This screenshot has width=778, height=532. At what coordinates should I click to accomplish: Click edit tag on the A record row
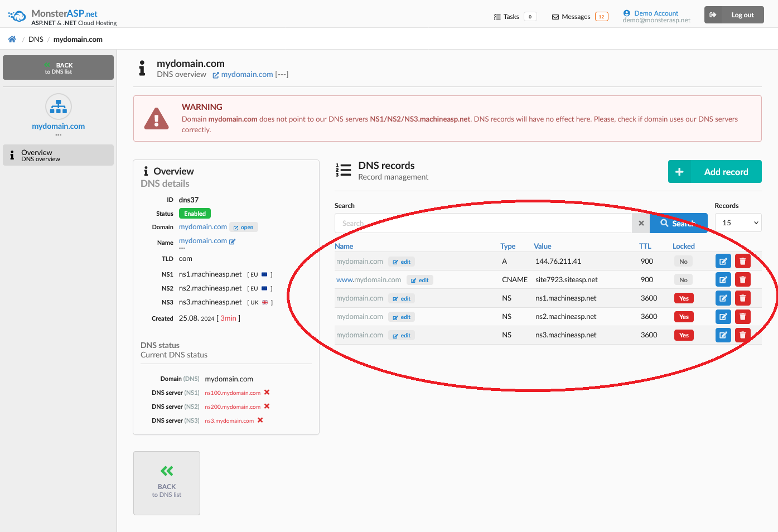click(402, 262)
